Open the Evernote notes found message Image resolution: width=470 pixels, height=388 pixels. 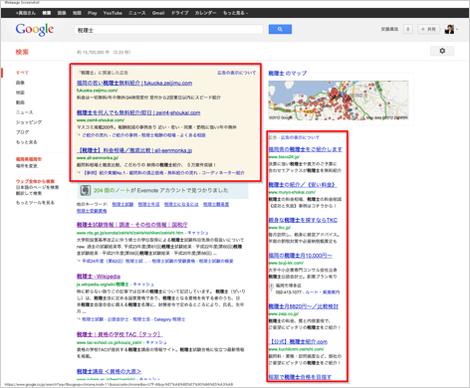[161, 190]
